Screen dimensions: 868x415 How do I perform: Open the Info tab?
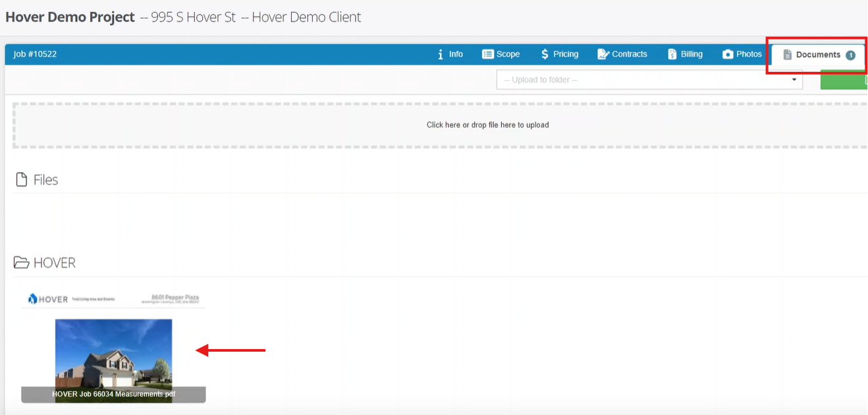pos(450,54)
